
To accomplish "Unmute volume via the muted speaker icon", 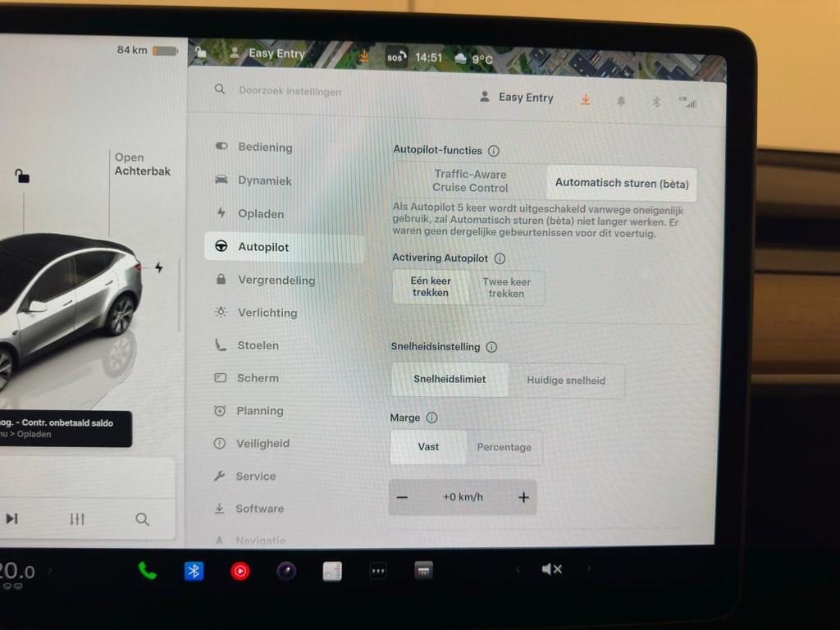I will tap(552, 569).
